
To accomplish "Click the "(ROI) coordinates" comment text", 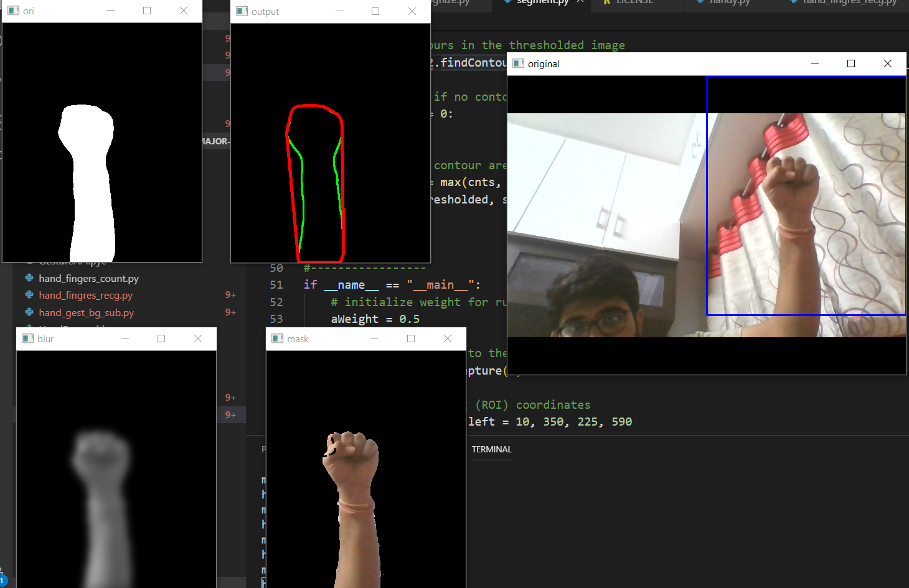I will pyautogui.click(x=532, y=405).
